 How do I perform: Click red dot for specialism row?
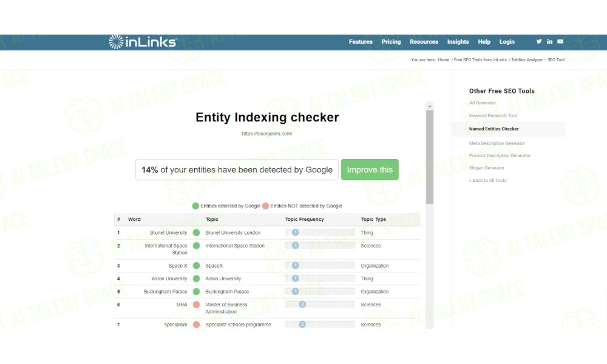196,325
